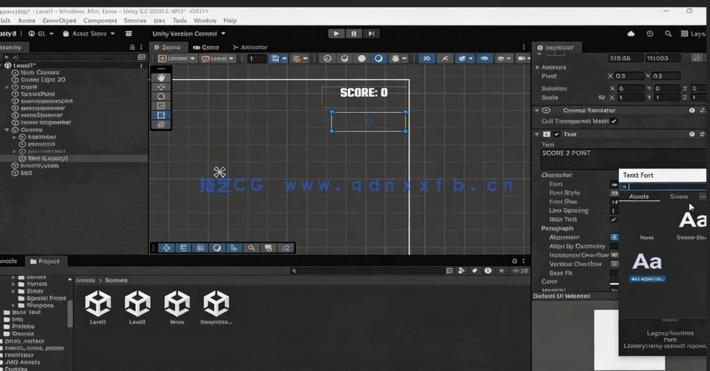Open the Local rotation dropdown
Image resolution: width=710 pixels, height=371 pixels.
218,58
